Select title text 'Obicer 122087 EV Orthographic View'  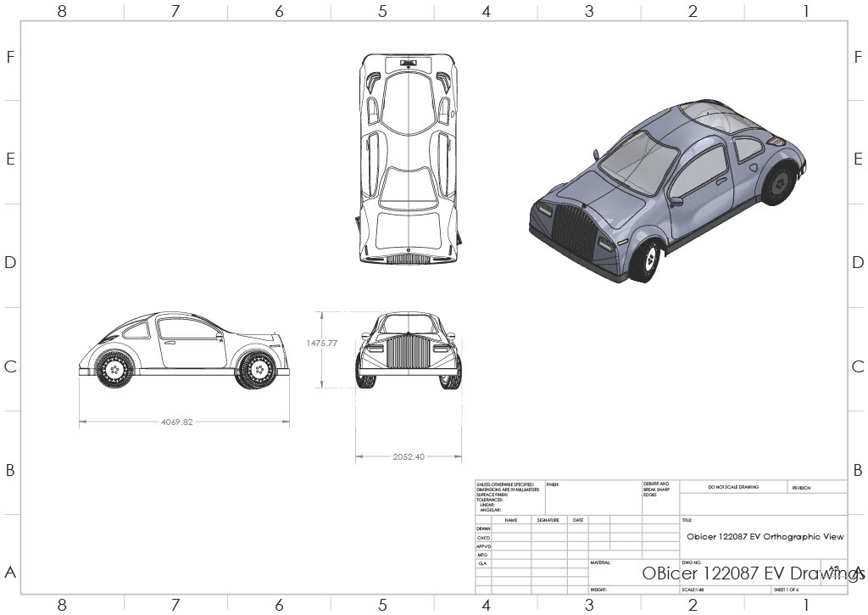(x=765, y=536)
